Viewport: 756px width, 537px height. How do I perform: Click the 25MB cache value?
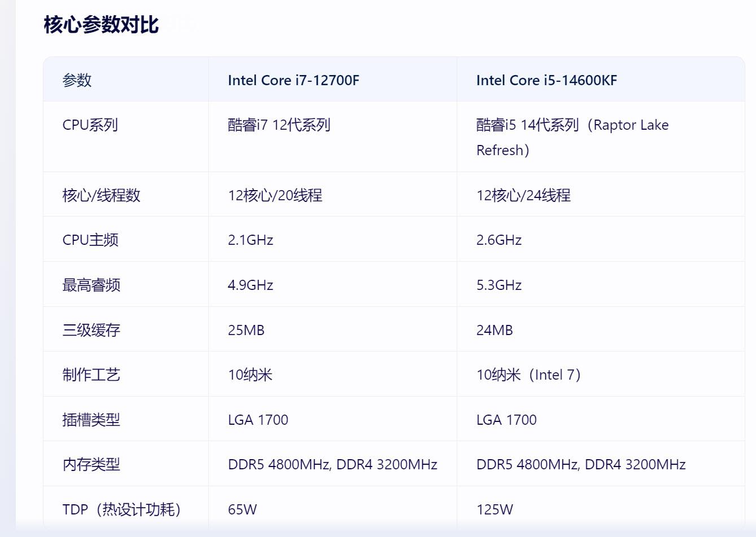(x=246, y=330)
